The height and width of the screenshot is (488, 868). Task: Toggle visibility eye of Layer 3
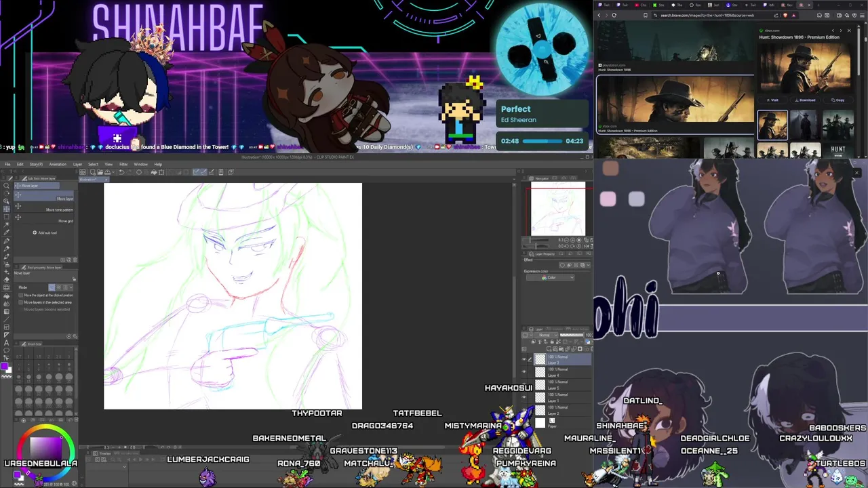524,359
